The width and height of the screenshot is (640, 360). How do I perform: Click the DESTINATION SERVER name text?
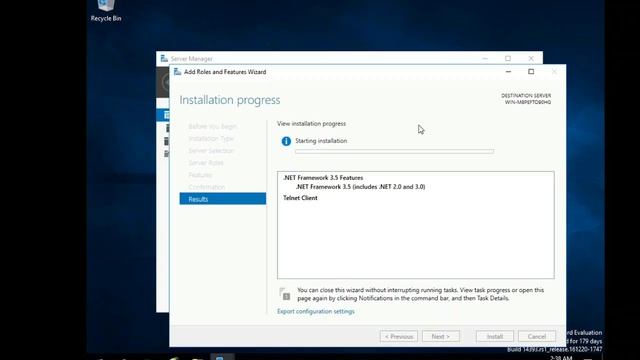(x=528, y=102)
